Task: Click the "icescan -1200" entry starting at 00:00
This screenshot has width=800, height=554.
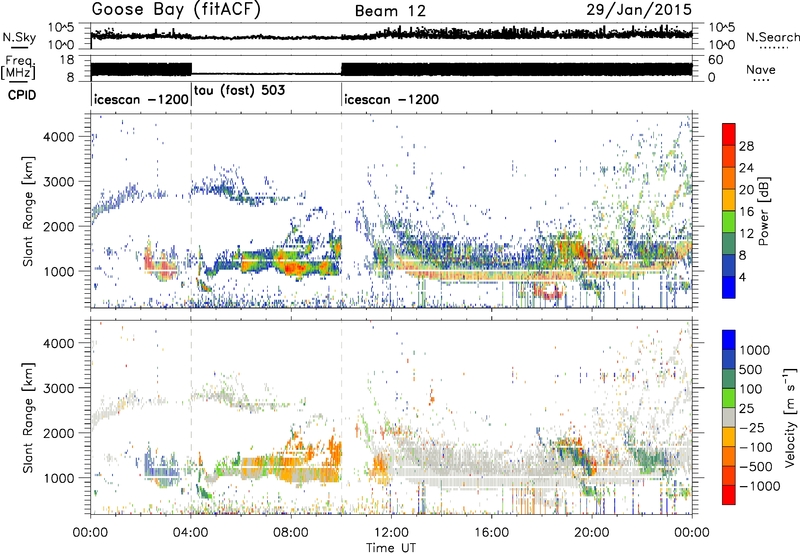Action: tap(141, 99)
